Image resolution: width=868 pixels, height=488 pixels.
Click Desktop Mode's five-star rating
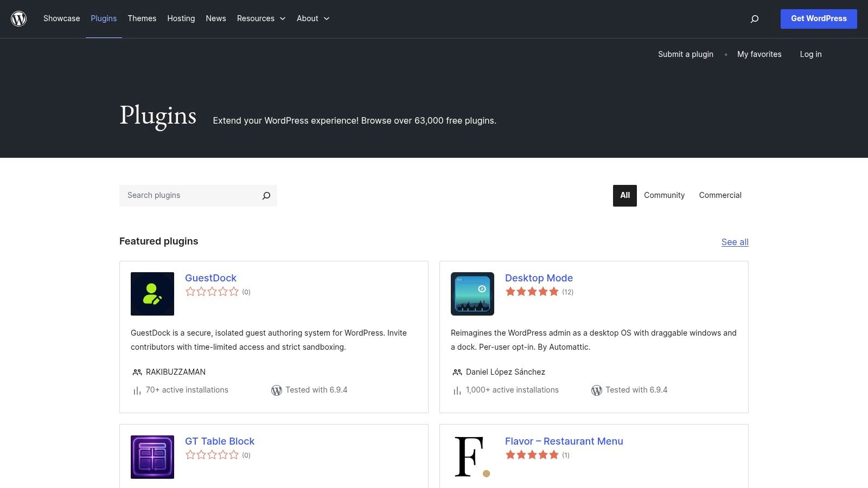point(532,292)
